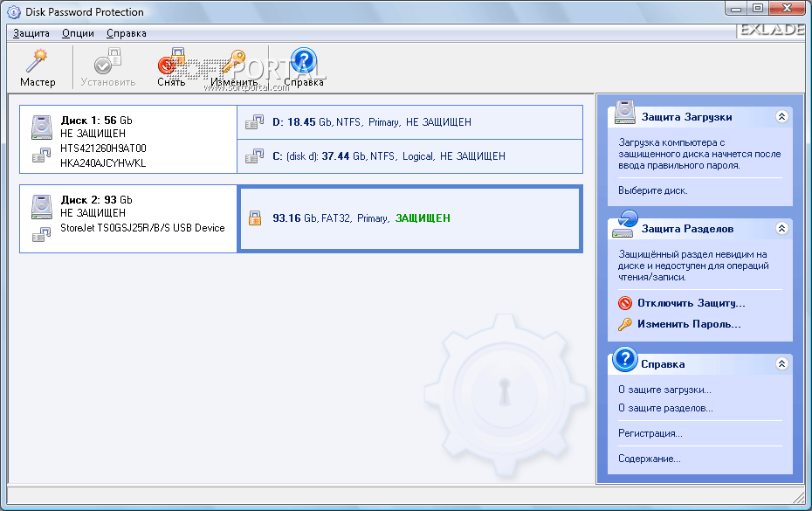Select Диск 1: 56 Gb entry

[x=127, y=140]
